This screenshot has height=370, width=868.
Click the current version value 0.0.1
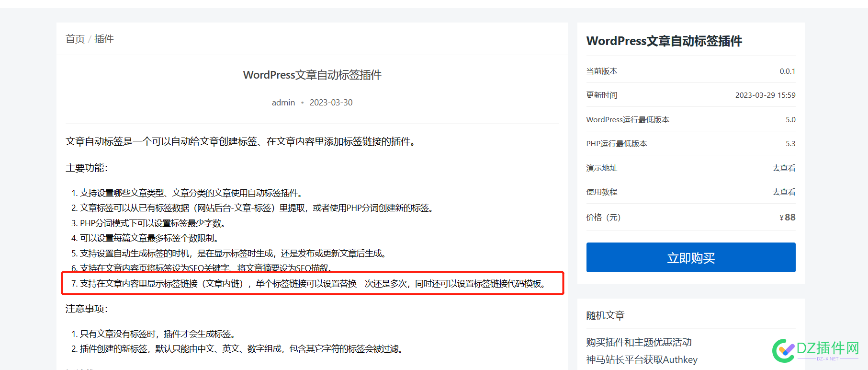click(x=788, y=71)
